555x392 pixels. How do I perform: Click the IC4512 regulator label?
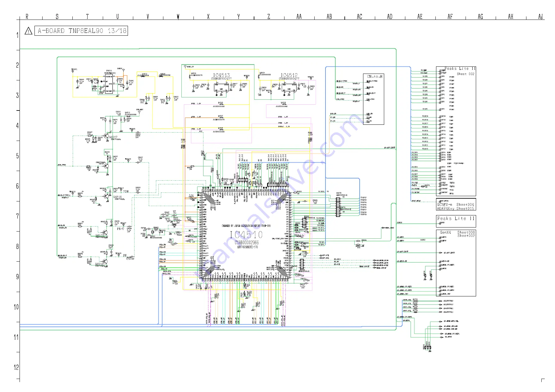(x=289, y=75)
